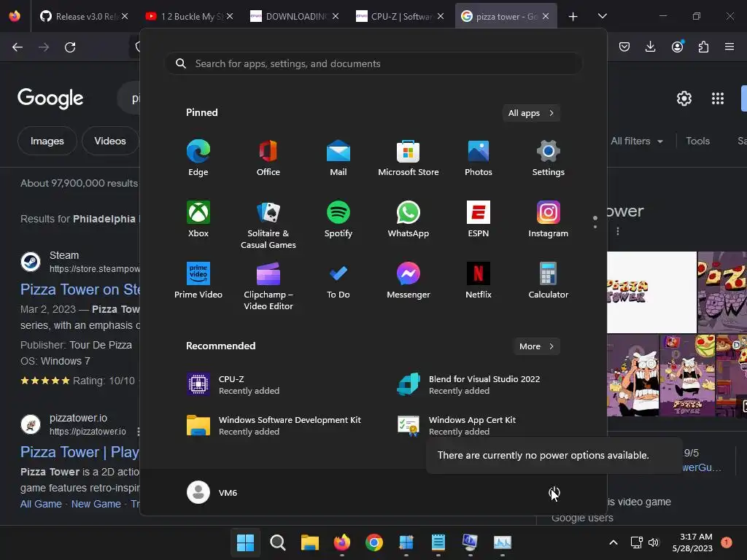
Task: Open a new Firefox tab
Action: pyautogui.click(x=573, y=17)
